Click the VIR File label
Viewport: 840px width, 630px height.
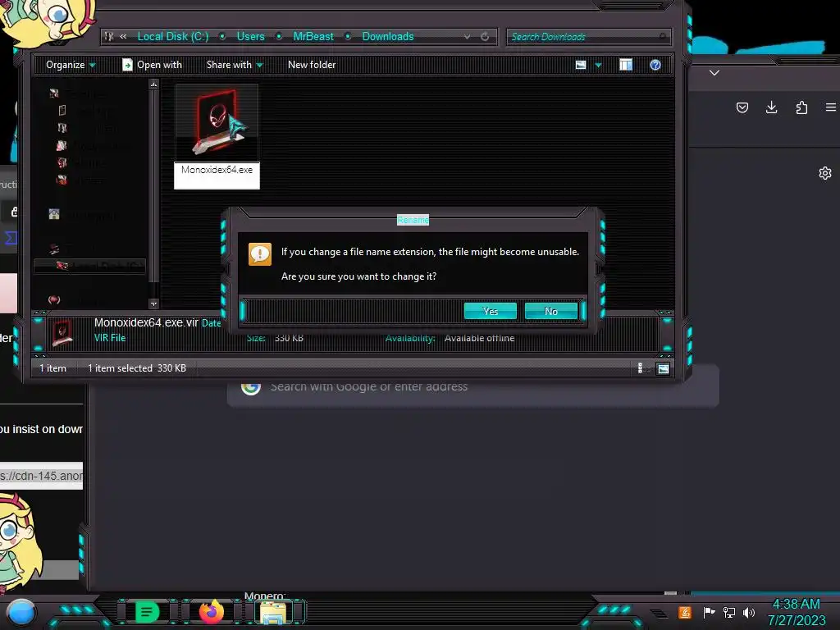[110, 338]
